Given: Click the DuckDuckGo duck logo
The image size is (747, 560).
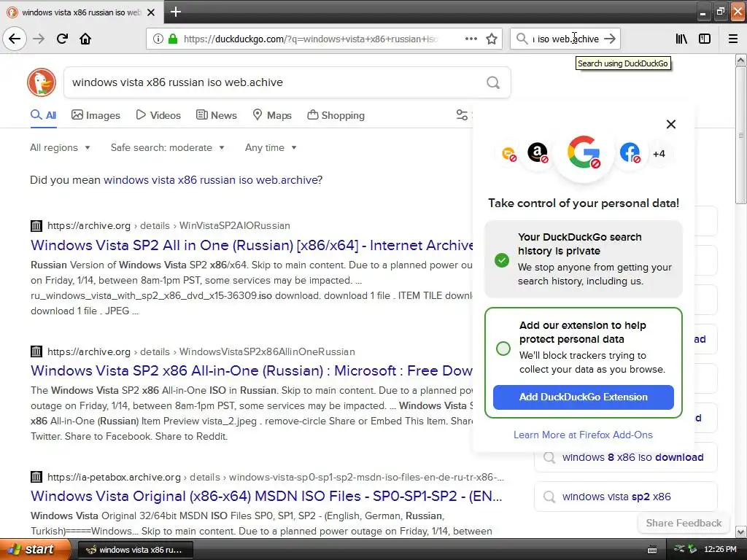Looking at the screenshot, I should 42,82.
